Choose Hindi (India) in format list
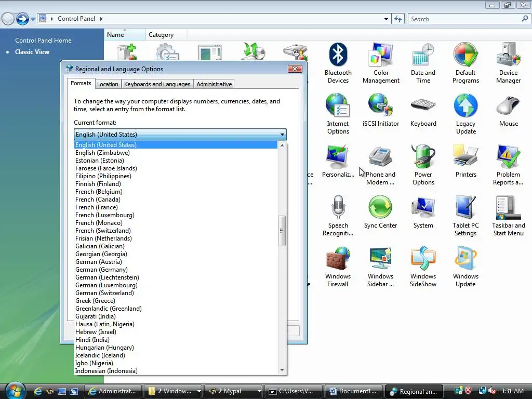 176,340
